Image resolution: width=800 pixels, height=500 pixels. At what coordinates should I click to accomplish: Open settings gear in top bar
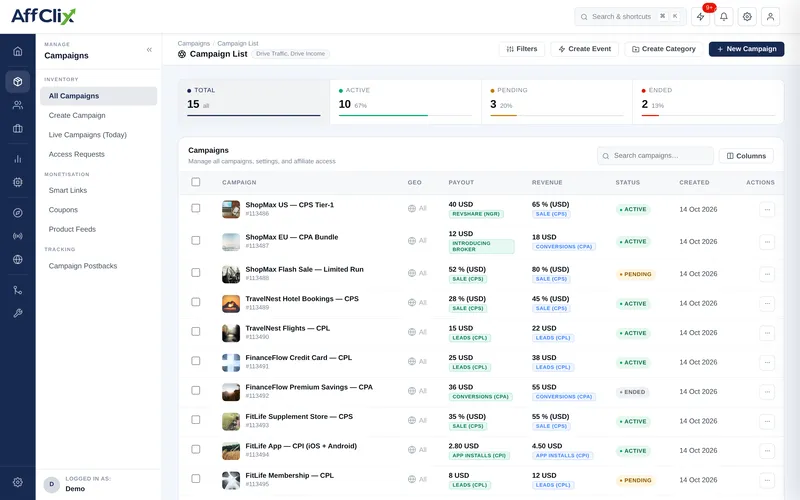(x=747, y=17)
